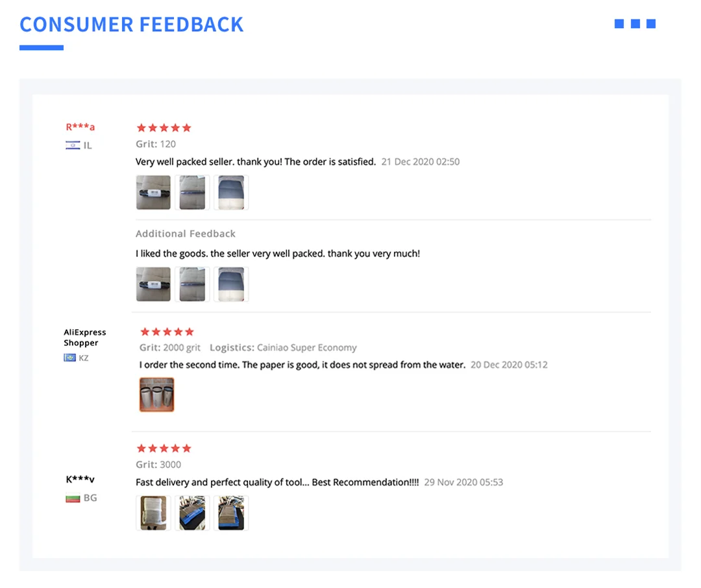Screen dimensions: 701x588
Task: Open second photo in K***v's review
Action: pos(192,513)
